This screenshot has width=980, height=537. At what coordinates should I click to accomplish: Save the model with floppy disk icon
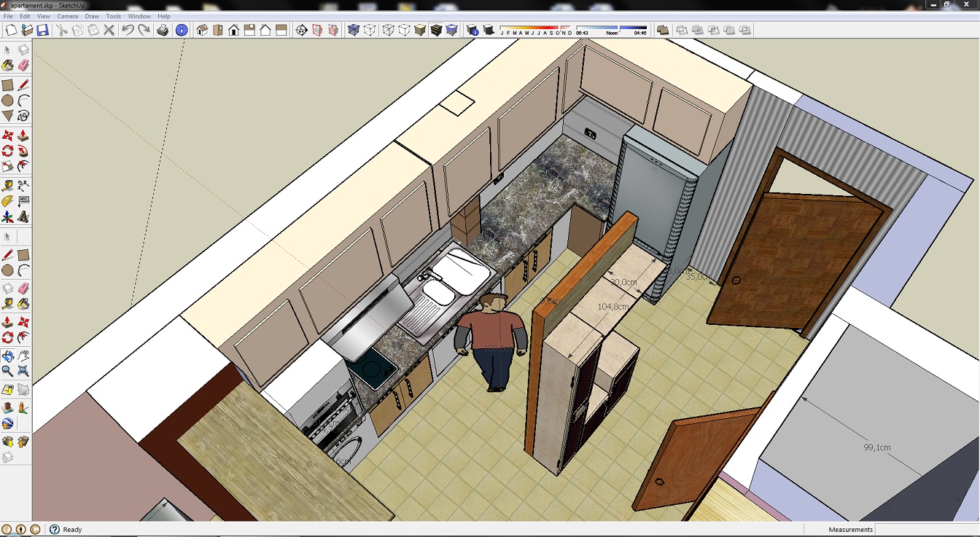[42, 30]
